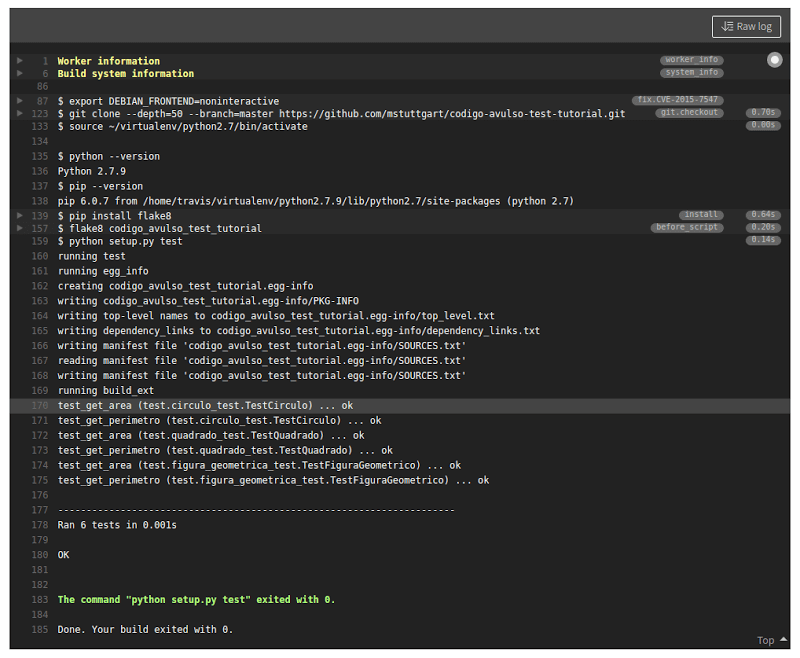Expand the Worker information section
800x658 pixels.
pos(21,60)
